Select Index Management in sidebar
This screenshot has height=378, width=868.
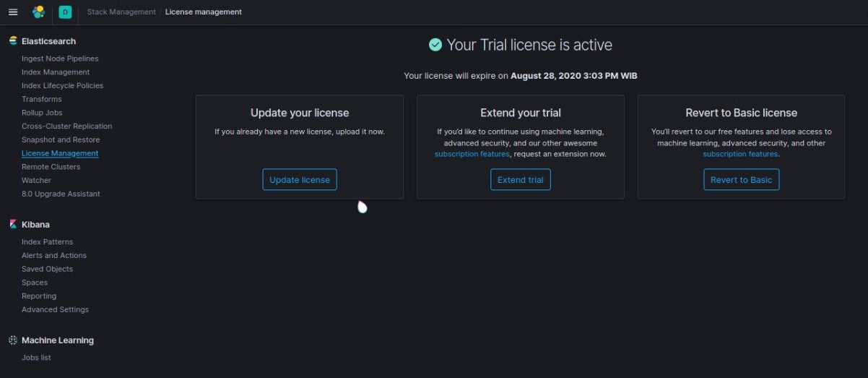(x=56, y=72)
